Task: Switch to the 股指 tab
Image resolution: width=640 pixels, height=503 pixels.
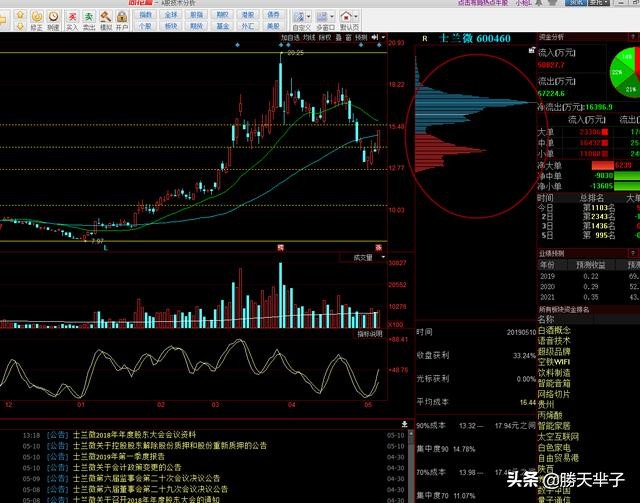Action: click(x=197, y=15)
